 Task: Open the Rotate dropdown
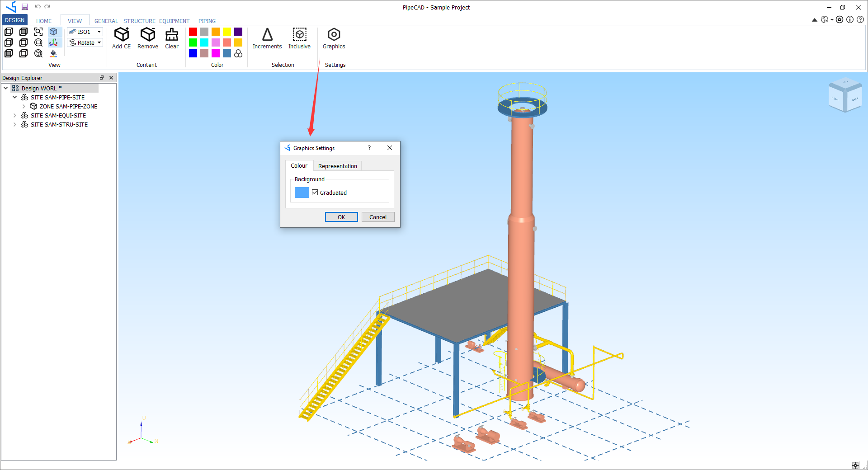pyautogui.click(x=98, y=42)
